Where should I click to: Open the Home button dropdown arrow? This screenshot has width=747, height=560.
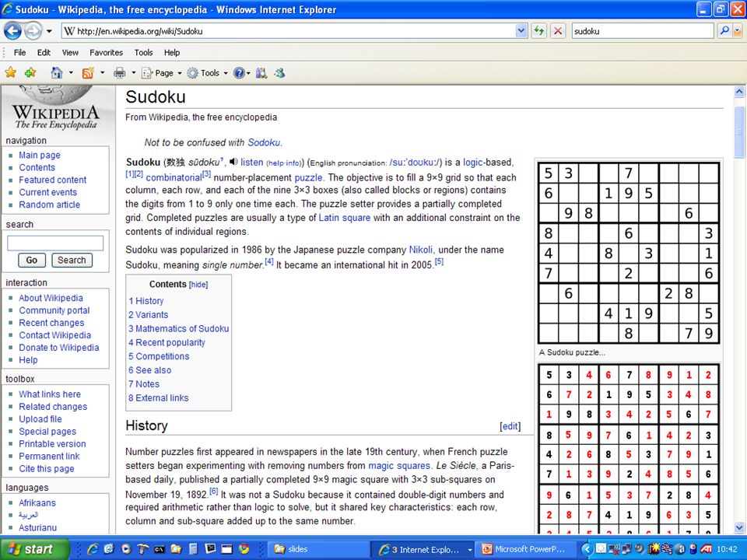point(71,73)
